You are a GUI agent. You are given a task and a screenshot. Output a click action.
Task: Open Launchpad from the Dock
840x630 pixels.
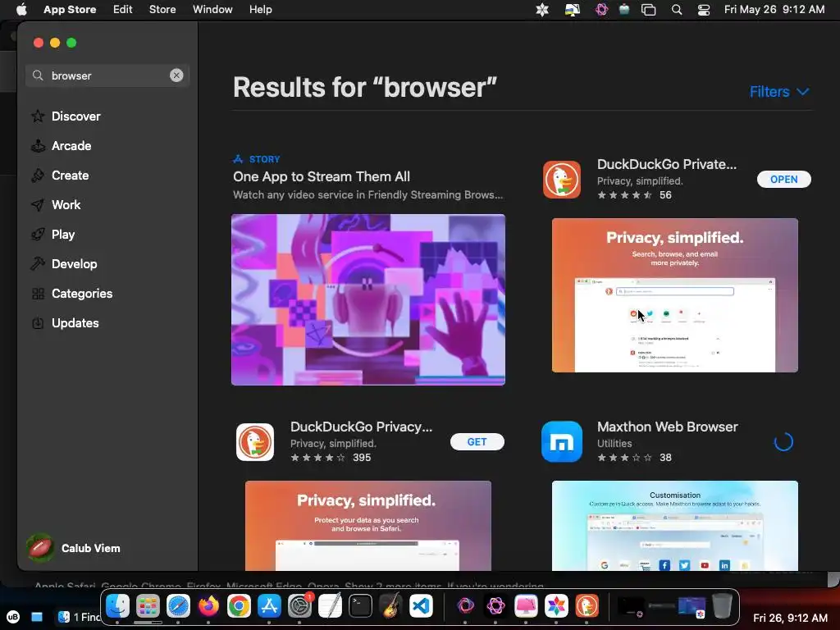[x=148, y=606]
